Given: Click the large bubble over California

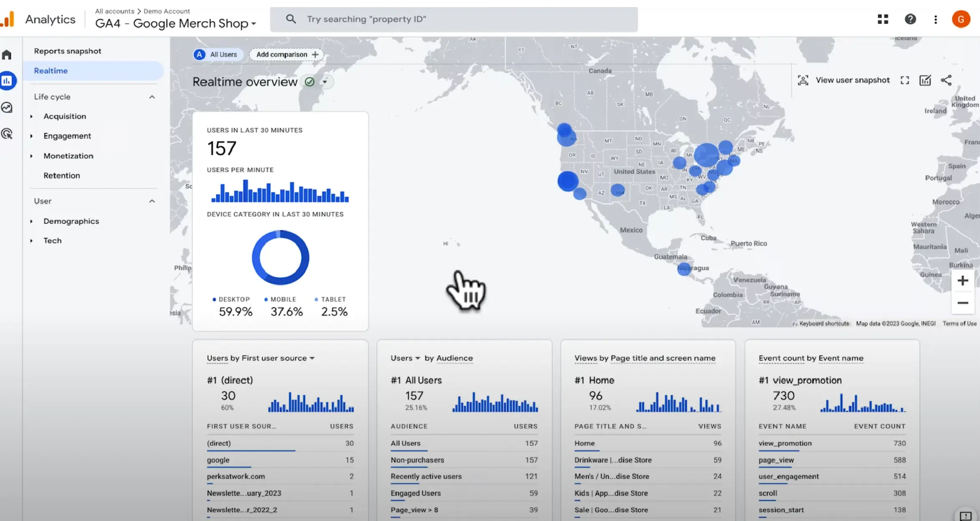Looking at the screenshot, I should tap(568, 181).
